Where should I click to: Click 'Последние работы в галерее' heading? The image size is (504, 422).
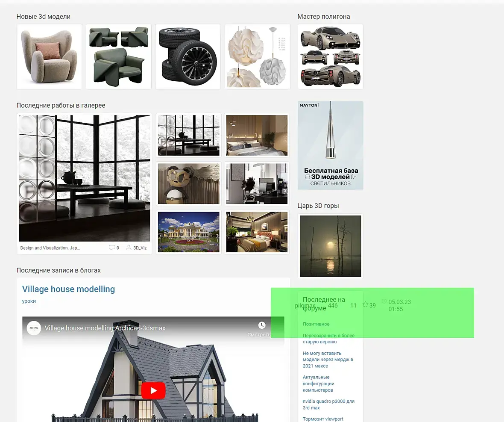(61, 105)
